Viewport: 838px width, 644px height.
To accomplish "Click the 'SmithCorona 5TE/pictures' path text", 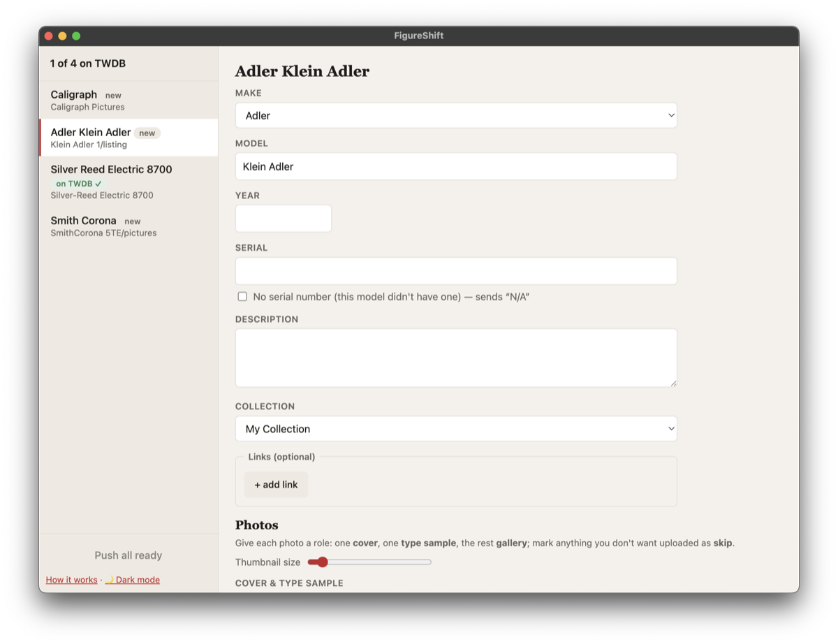I will (x=103, y=233).
